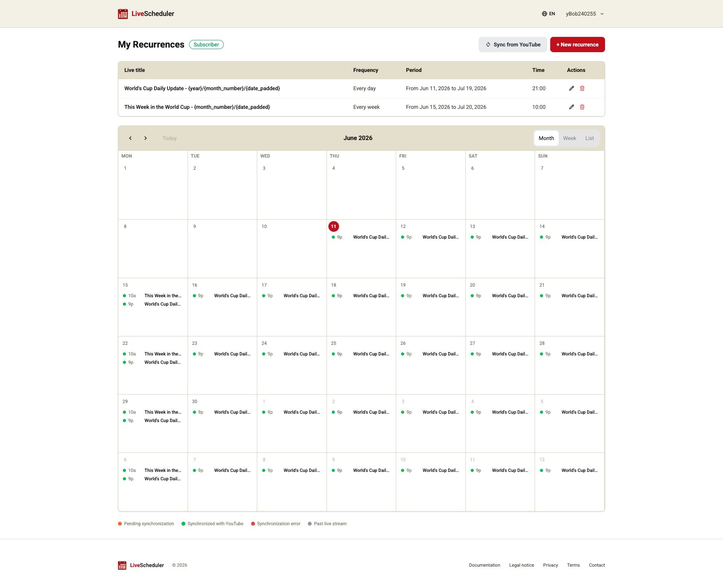
Task: Open the 9p event on June 24
Action: 291,354
